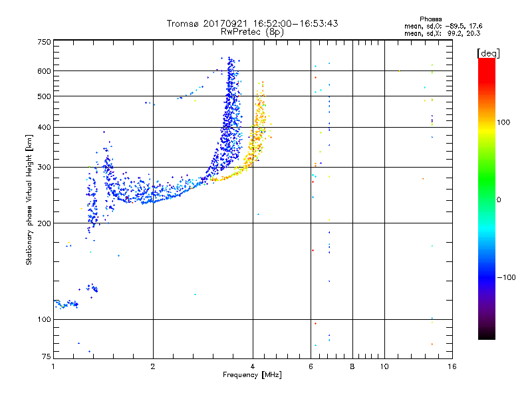This screenshot has width=532, height=399.
Task: Click the y-axis tick label '200'
Action: 44,223
